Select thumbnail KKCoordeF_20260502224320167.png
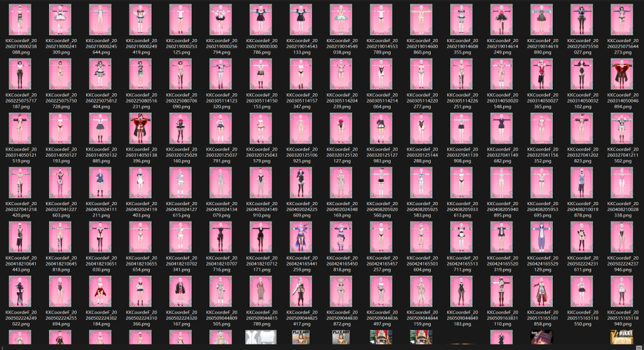 tap(180, 291)
